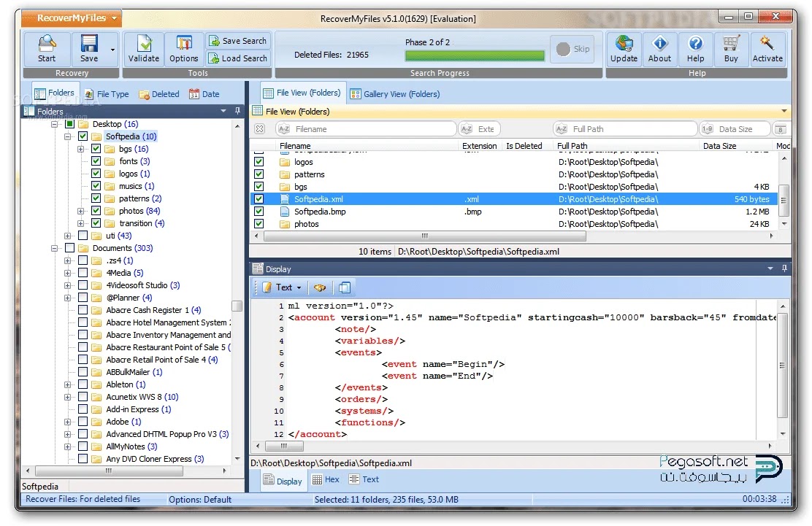Switch to the bottom Display tab

(x=283, y=481)
